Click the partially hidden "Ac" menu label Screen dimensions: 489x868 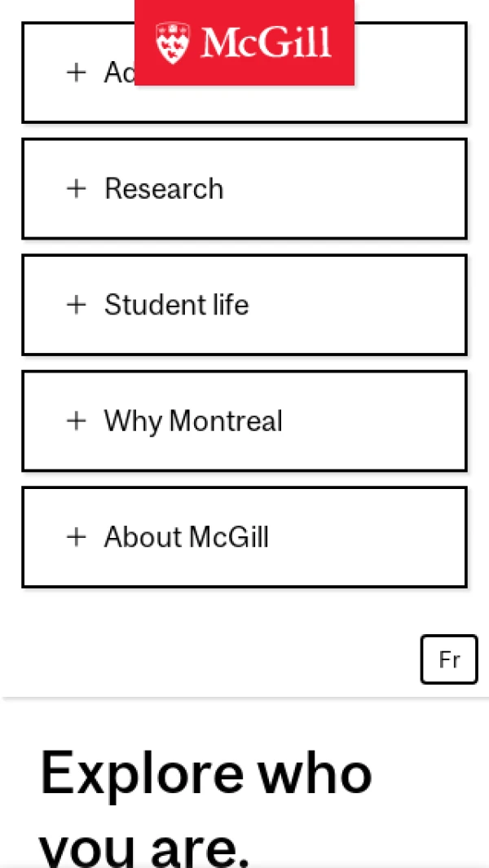click(x=118, y=73)
